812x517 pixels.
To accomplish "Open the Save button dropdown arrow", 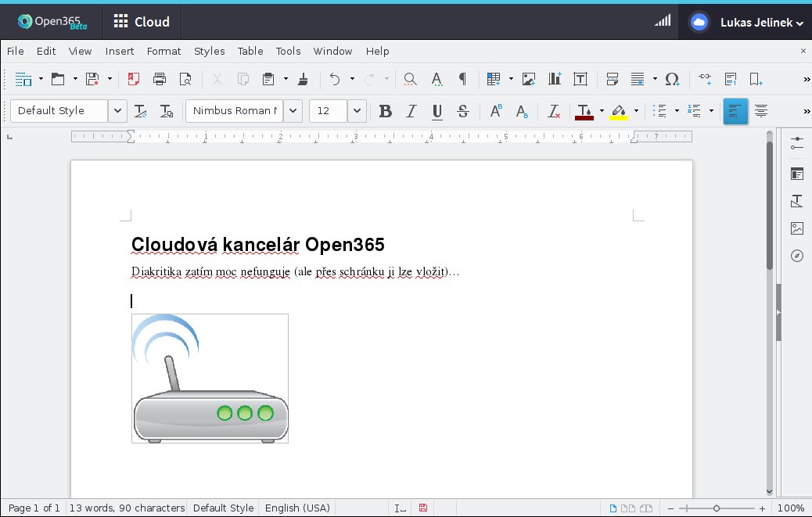I will point(110,79).
